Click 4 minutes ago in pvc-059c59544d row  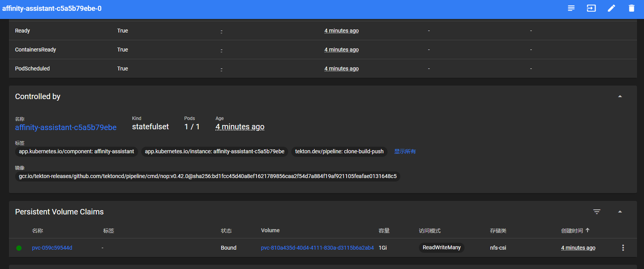pos(578,248)
